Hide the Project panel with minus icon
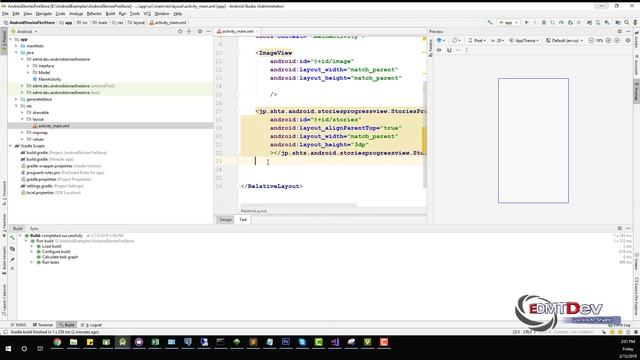Viewport: 640px width, 360px height. pyautogui.click(x=209, y=31)
